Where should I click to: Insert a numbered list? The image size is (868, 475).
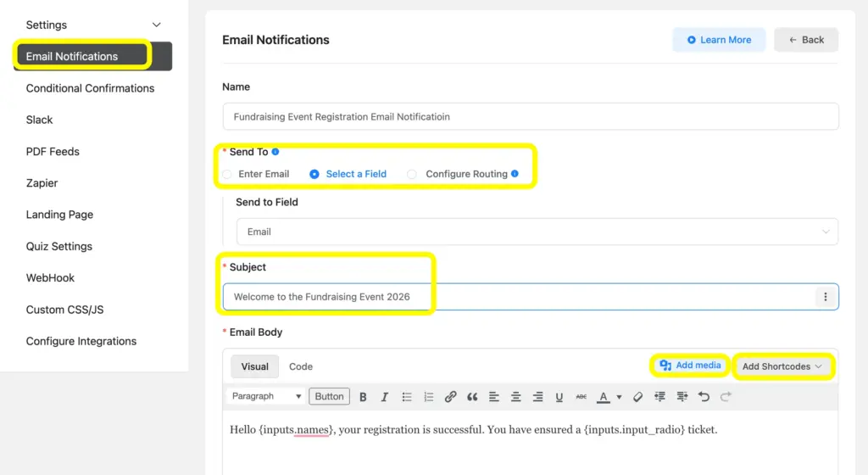[428, 396]
